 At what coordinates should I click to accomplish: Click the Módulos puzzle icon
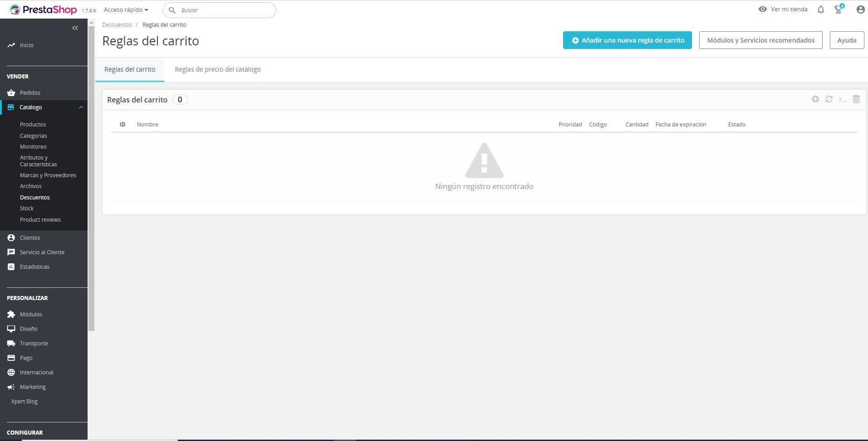tap(11, 314)
